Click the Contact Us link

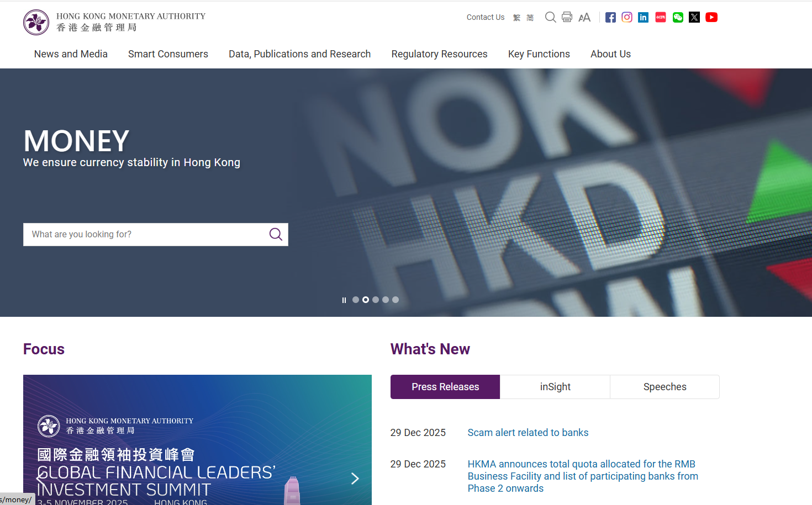pyautogui.click(x=485, y=17)
